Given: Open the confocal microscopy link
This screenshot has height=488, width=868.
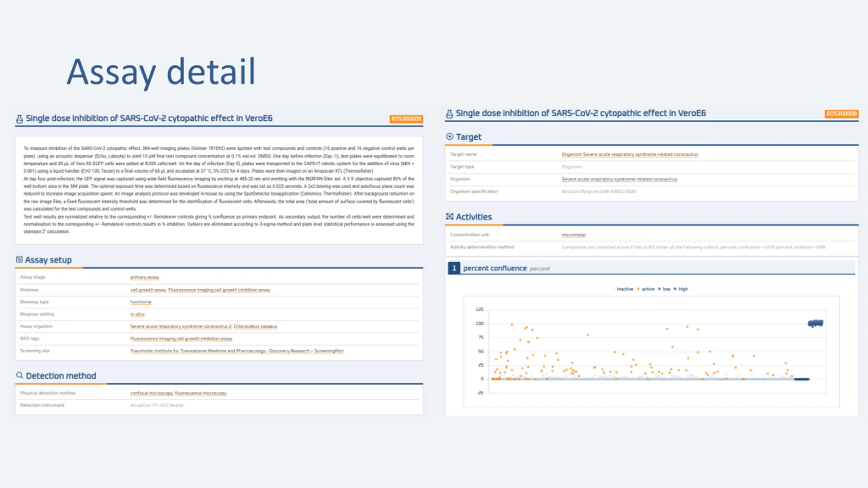Looking at the screenshot, I should [x=151, y=393].
